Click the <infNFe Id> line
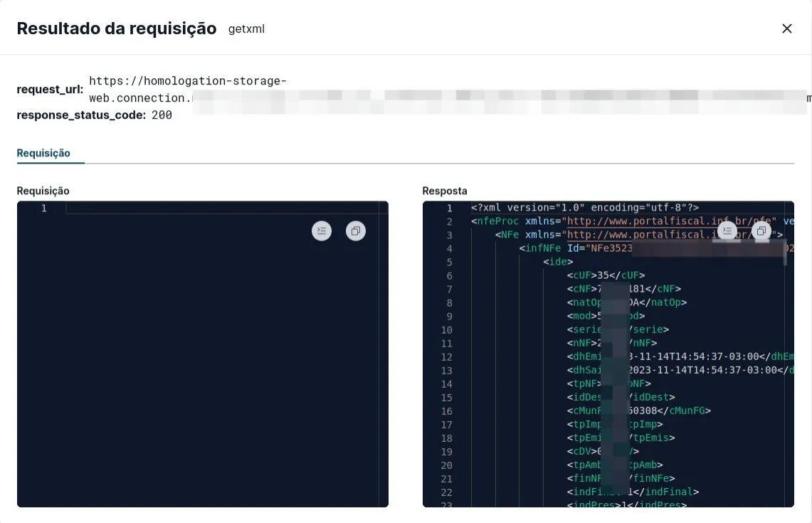812x523 pixels. click(655, 248)
